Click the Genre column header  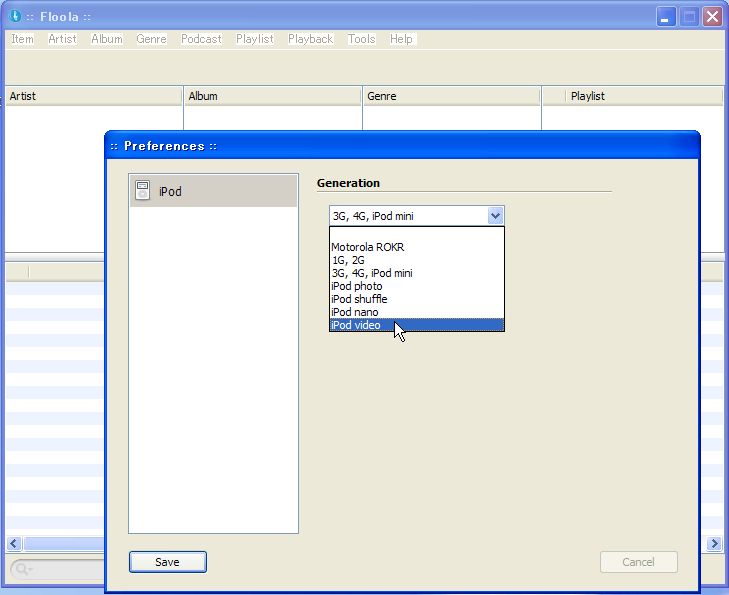coord(451,96)
